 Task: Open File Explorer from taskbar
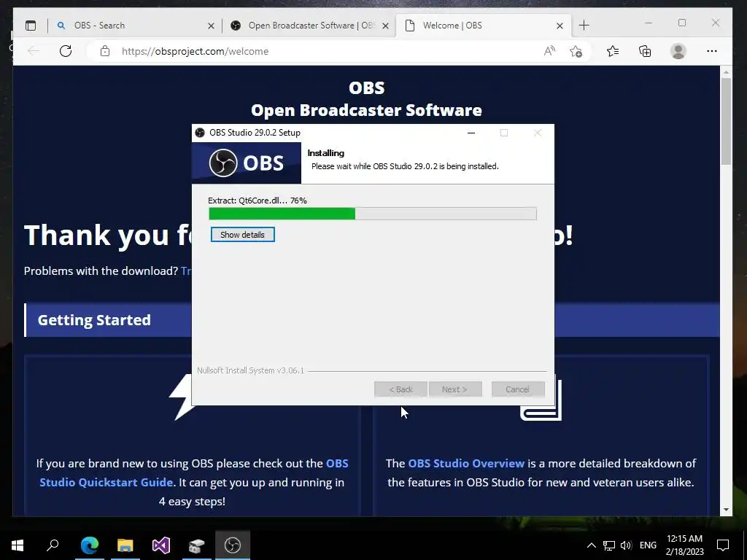[125, 545]
